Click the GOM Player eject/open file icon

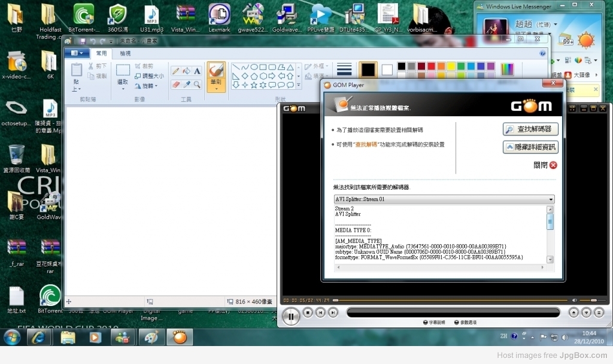[x=573, y=313]
